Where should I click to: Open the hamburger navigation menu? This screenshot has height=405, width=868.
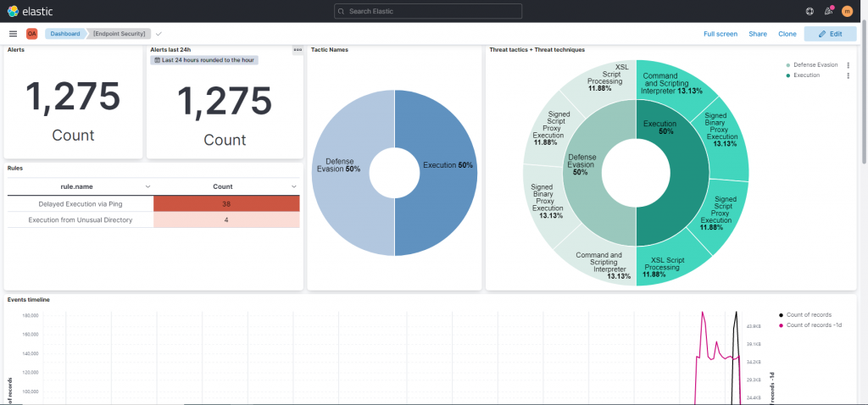click(x=14, y=34)
